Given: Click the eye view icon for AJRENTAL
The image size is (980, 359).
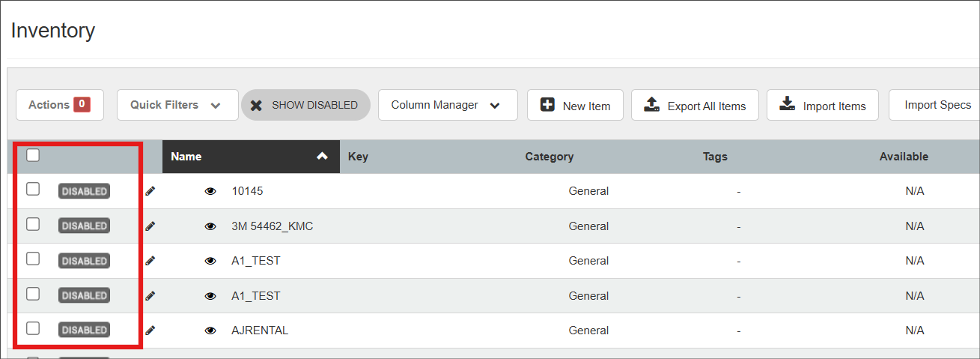Looking at the screenshot, I should pyautogui.click(x=210, y=331).
